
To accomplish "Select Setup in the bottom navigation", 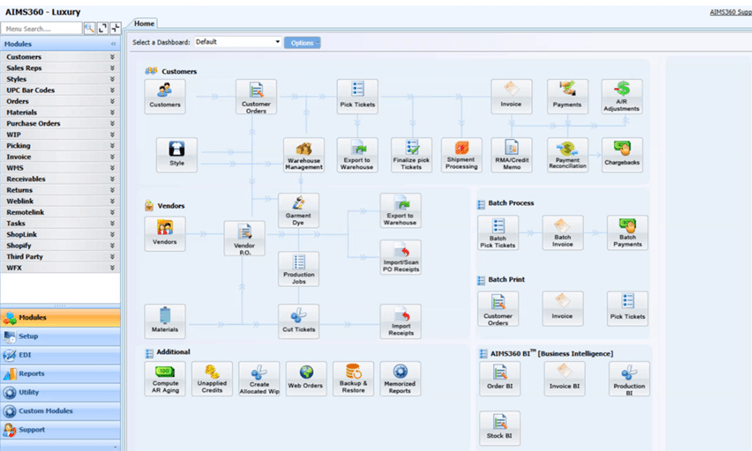I will [x=60, y=336].
